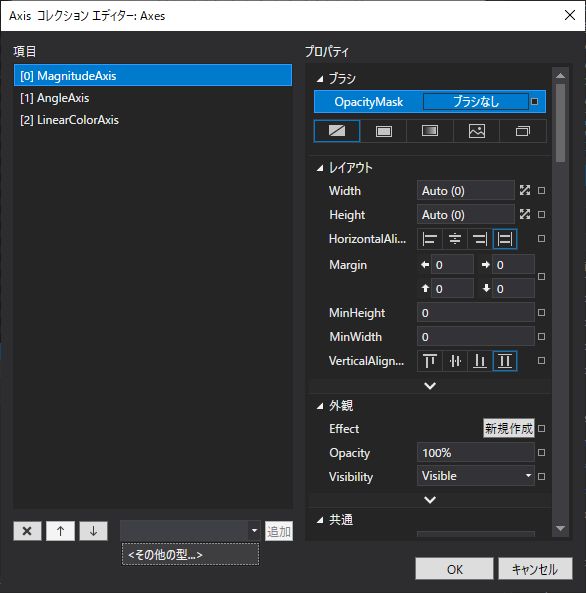
Task: Open Effect advanced options marker
Action: (541, 428)
